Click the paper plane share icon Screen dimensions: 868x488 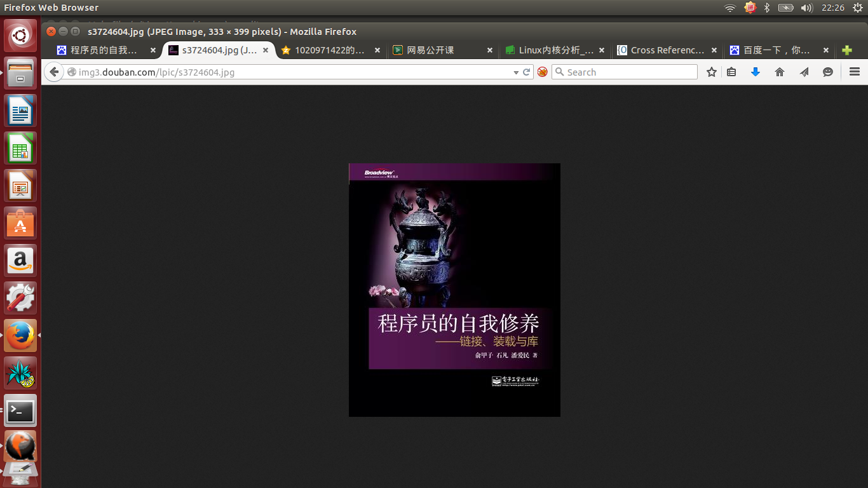(x=804, y=72)
